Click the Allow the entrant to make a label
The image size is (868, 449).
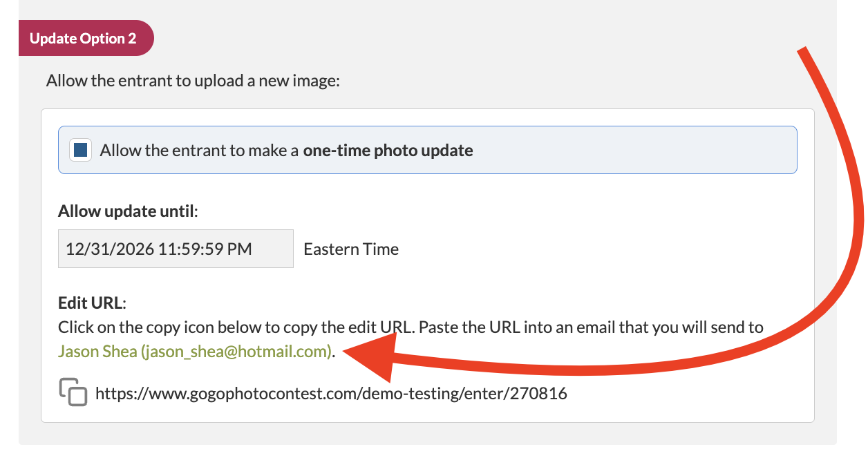tap(200, 151)
